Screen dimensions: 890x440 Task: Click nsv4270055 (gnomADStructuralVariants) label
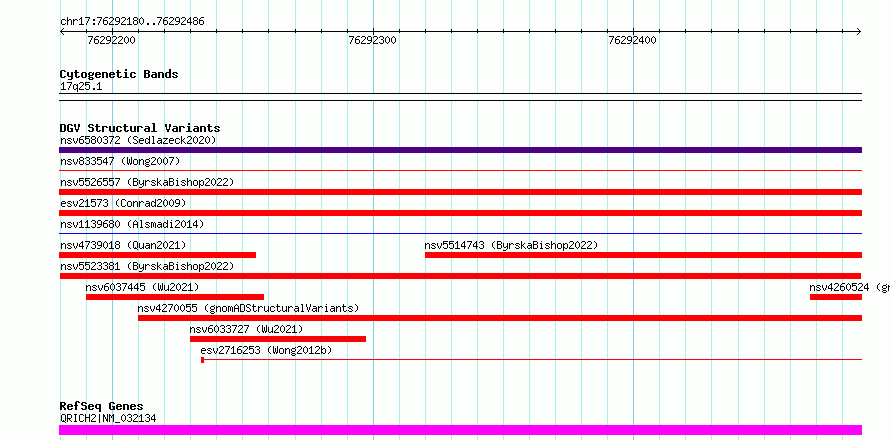[249, 308]
